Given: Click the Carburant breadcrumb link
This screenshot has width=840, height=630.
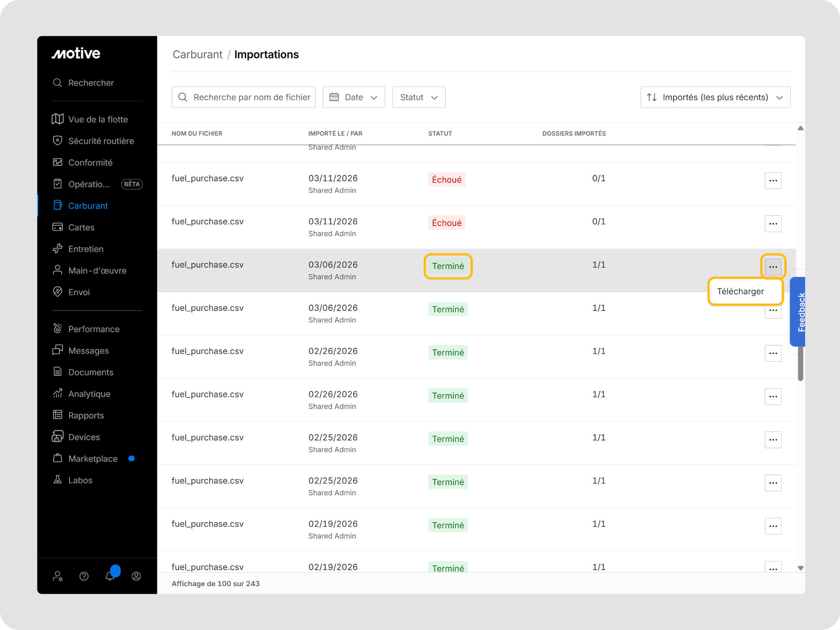Looking at the screenshot, I should 197,55.
